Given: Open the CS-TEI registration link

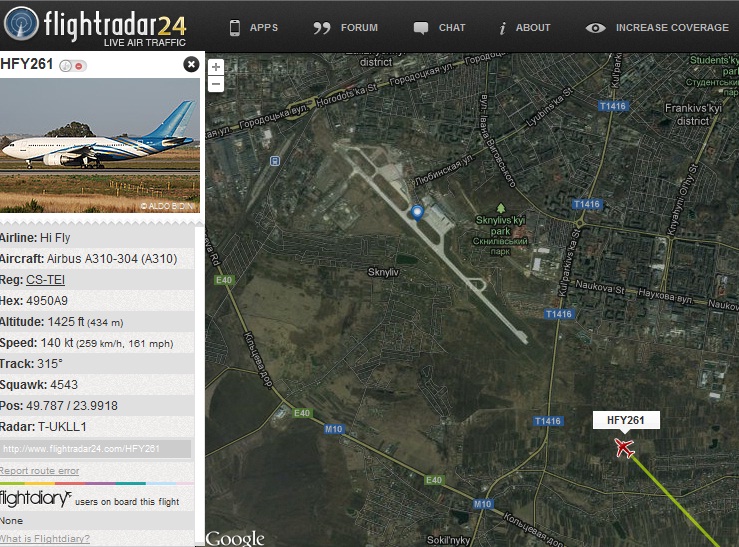Looking at the screenshot, I should tap(45, 279).
